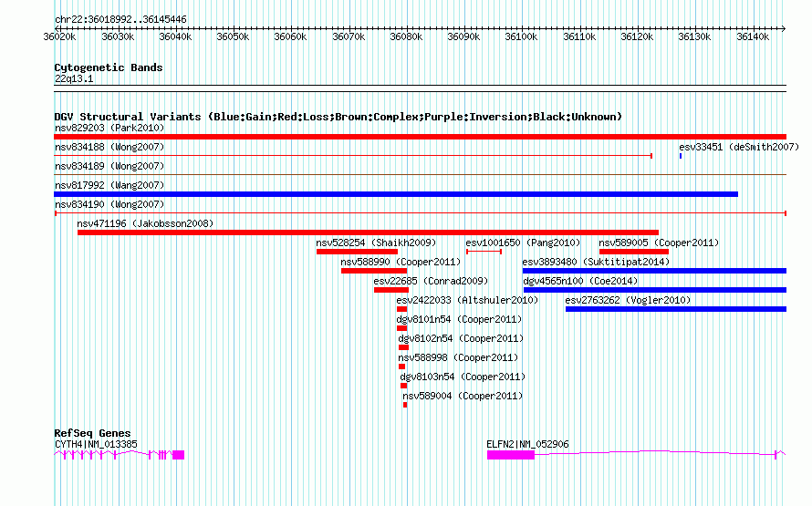Click the 36120k ruler tick label
Viewport: 812px width, 506px height.
pos(637,36)
